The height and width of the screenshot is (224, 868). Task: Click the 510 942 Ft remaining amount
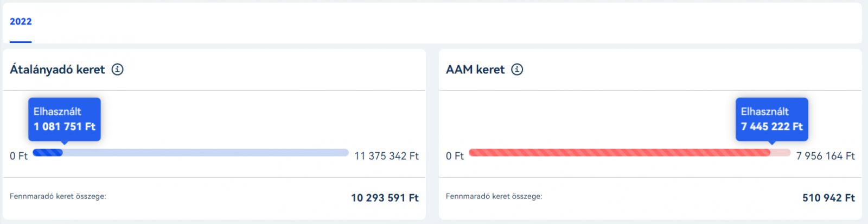(x=828, y=198)
